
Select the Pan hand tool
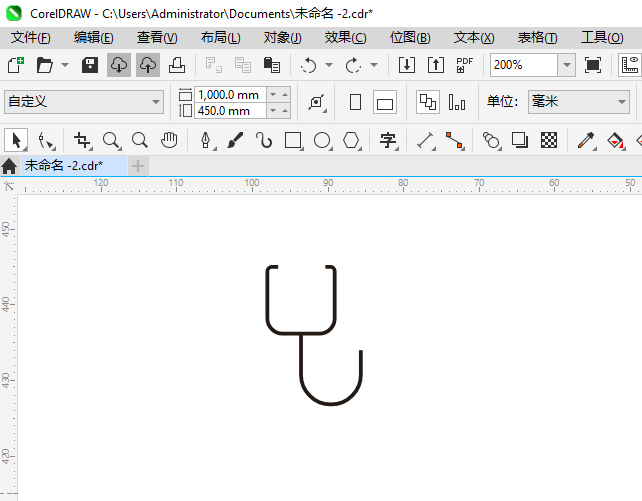(x=169, y=140)
